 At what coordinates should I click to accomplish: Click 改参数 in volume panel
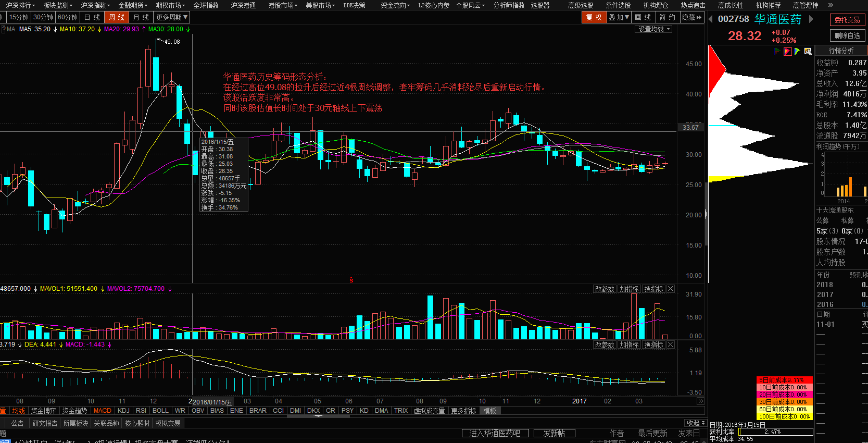605,289
